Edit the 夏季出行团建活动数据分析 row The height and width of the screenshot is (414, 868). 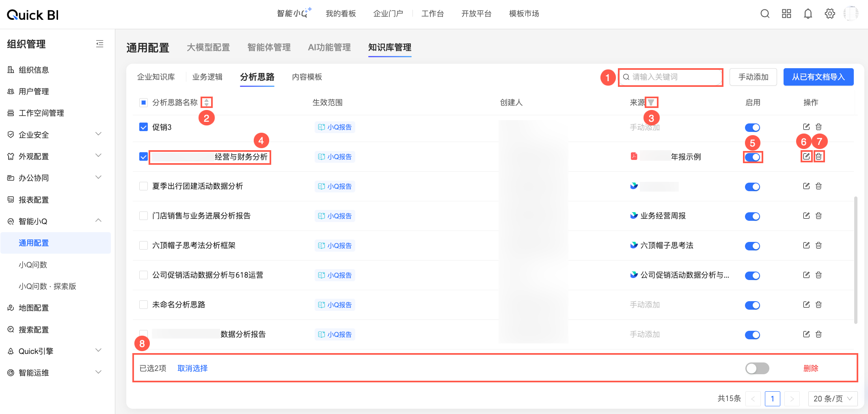coord(806,186)
